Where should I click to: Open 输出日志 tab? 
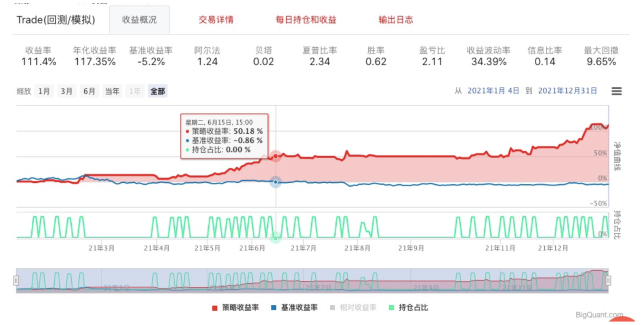click(x=396, y=20)
